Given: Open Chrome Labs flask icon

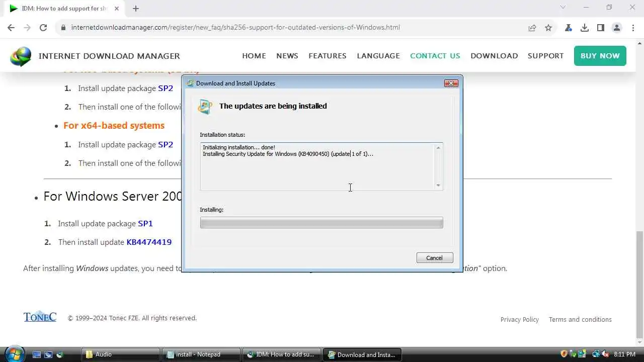Looking at the screenshot, I should (569, 28).
